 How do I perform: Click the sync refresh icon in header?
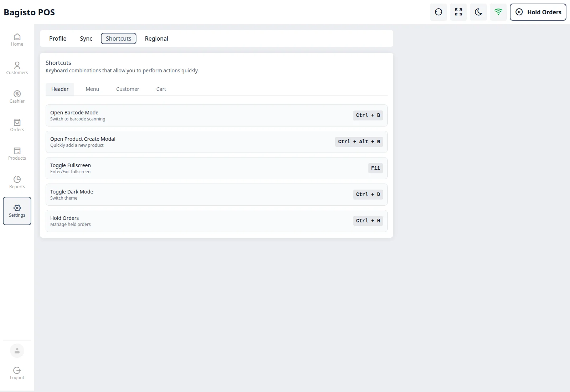(x=439, y=12)
